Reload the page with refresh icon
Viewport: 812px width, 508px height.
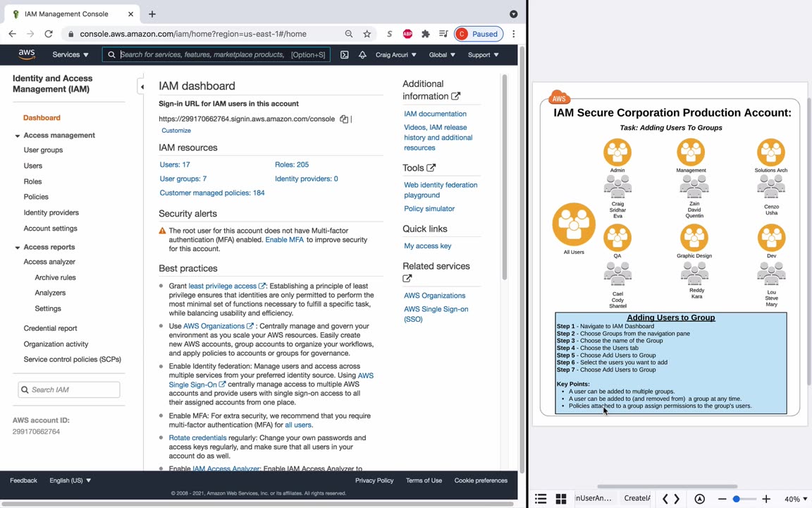49,34
